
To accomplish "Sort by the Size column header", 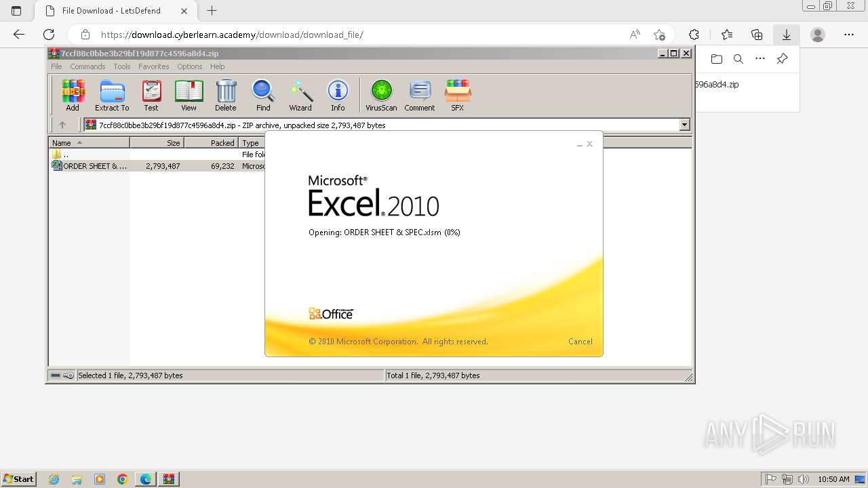I will pos(157,142).
